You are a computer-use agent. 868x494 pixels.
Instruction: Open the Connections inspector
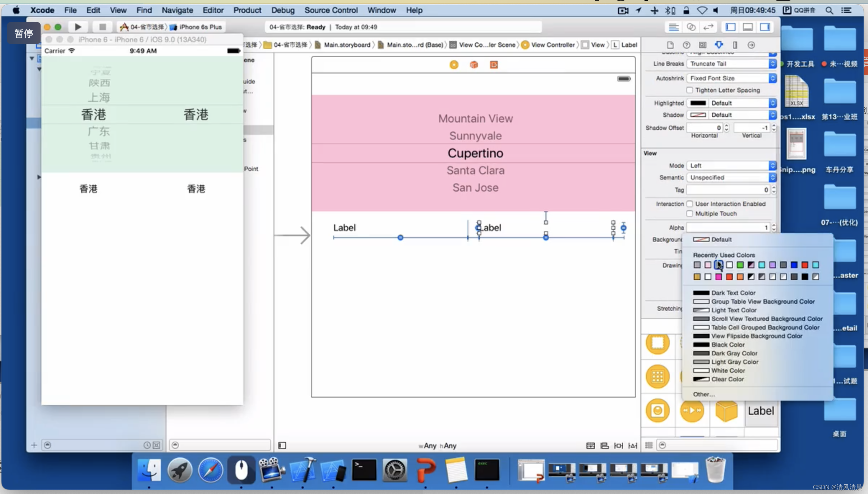pos(751,45)
